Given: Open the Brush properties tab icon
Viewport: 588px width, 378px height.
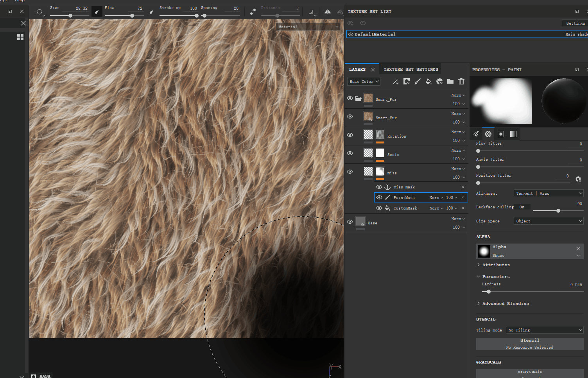Looking at the screenshot, I should click(x=476, y=134).
